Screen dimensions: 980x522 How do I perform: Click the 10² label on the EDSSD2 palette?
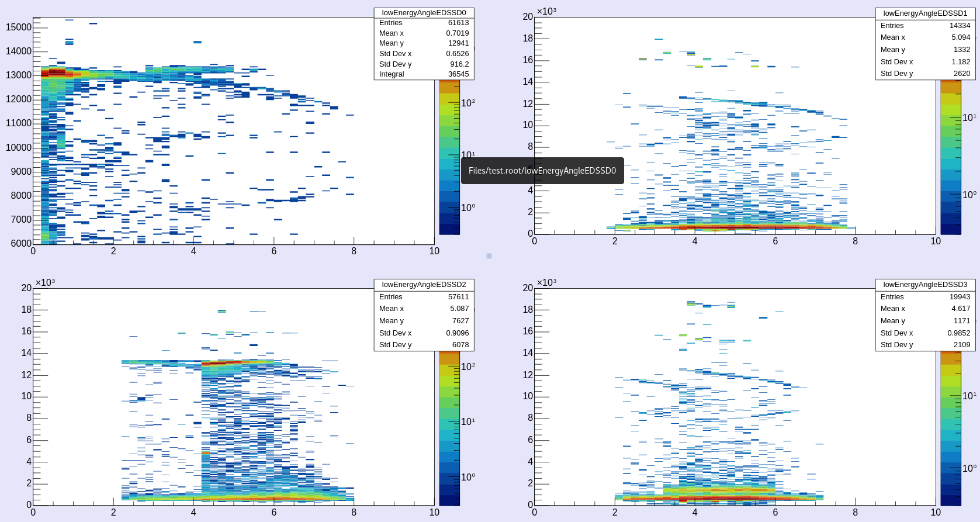pyautogui.click(x=468, y=367)
